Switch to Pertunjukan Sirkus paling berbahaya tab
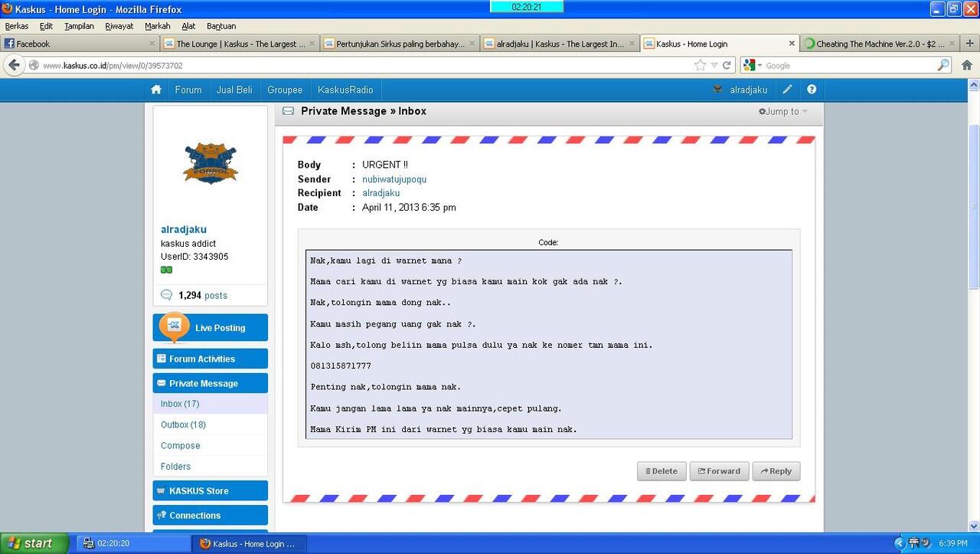Viewport: 980px width, 554px height. (x=400, y=44)
